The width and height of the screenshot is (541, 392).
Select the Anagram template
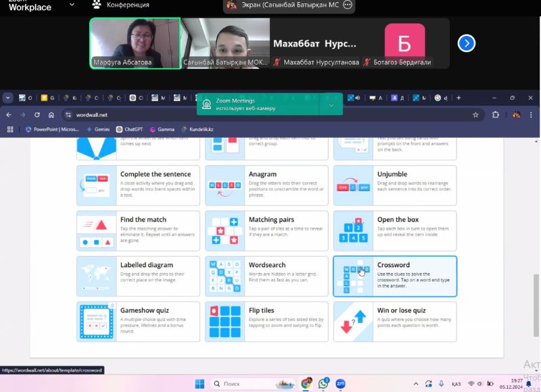[266, 185]
